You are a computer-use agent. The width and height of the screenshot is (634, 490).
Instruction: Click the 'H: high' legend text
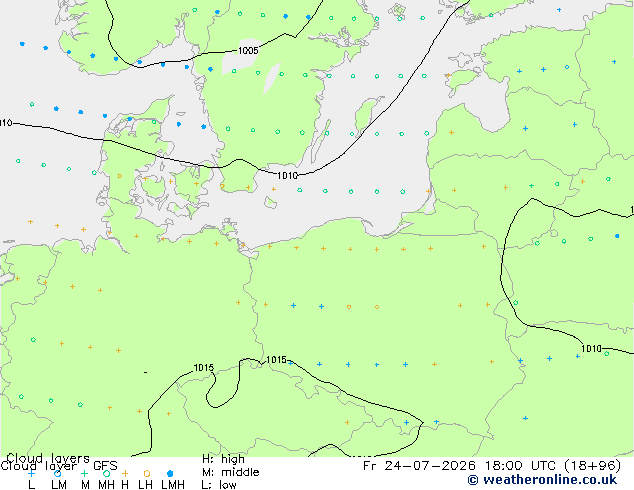point(223,459)
